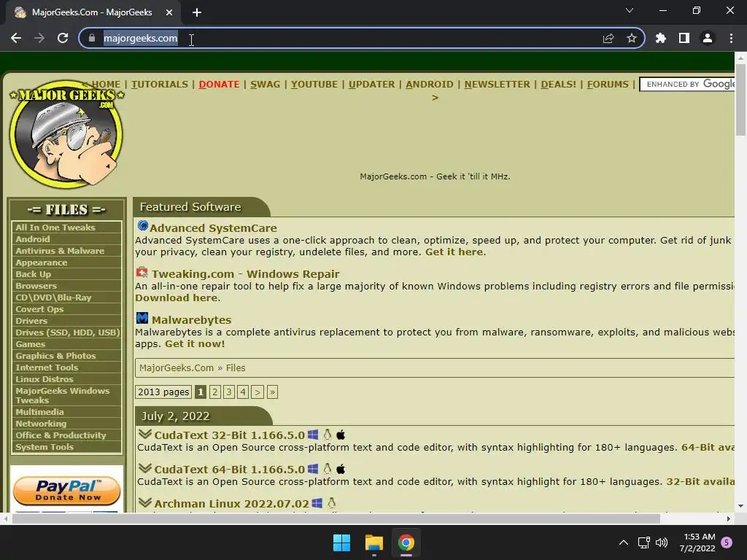Screen dimensions: 747x560
Task: Jump to last page with » button
Action: tap(272, 392)
